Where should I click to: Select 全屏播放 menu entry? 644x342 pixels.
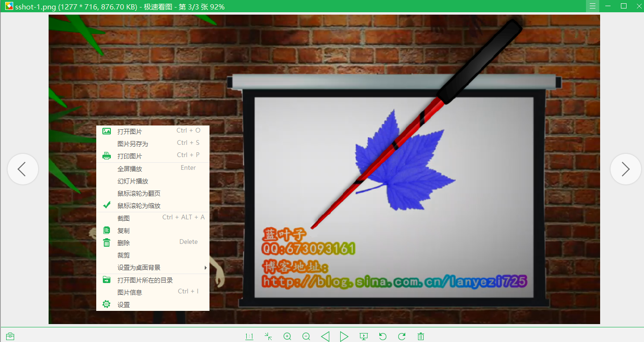153,169
